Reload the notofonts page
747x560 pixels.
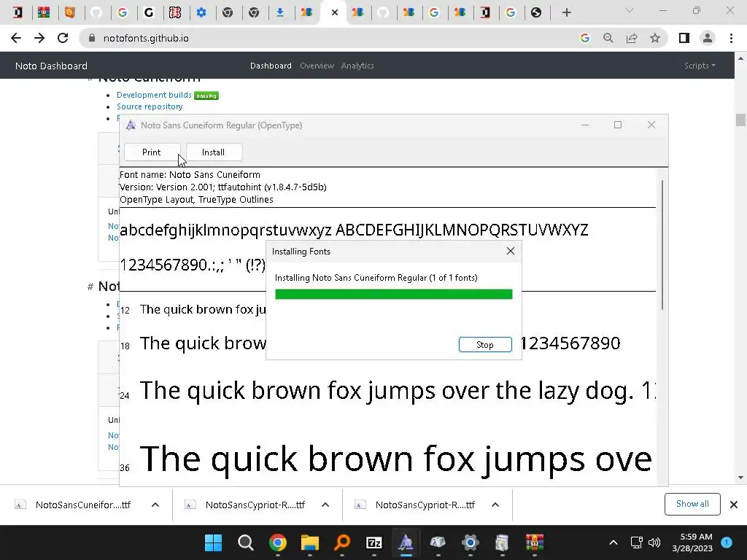point(63,38)
